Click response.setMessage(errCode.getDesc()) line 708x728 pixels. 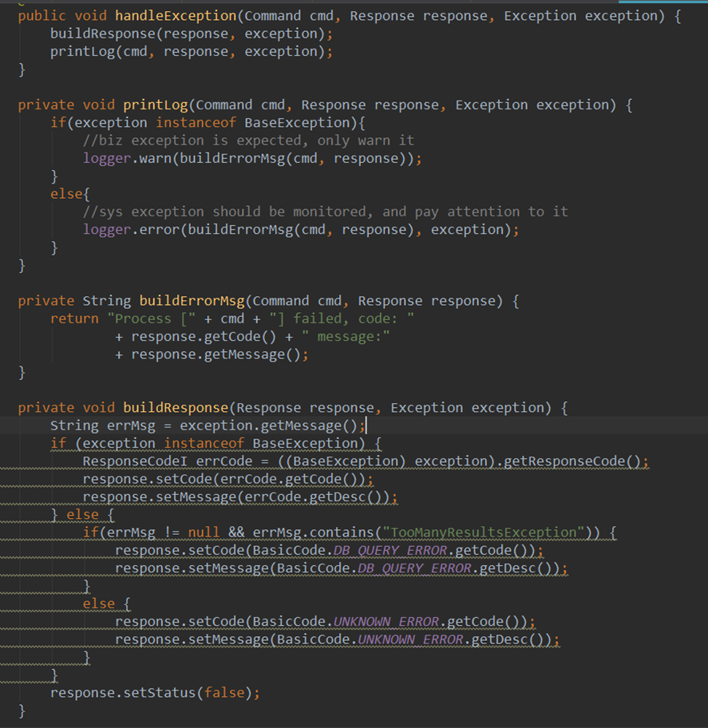(x=240, y=497)
